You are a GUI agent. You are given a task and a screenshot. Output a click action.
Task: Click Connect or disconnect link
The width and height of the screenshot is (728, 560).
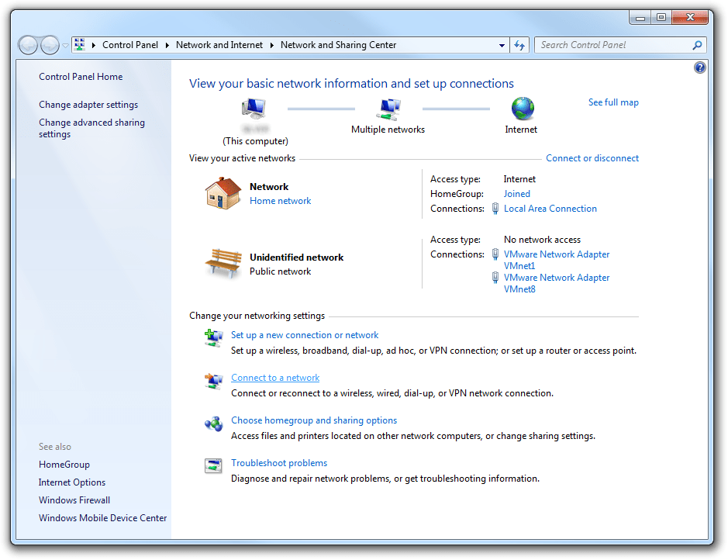pos(592,158)
